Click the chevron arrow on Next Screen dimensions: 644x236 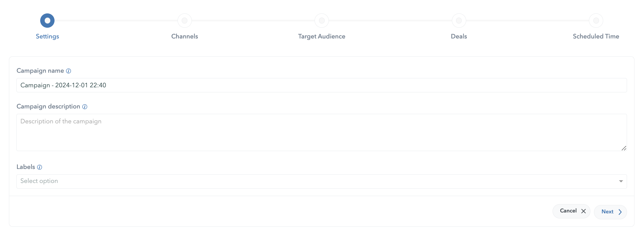(620, 212)
